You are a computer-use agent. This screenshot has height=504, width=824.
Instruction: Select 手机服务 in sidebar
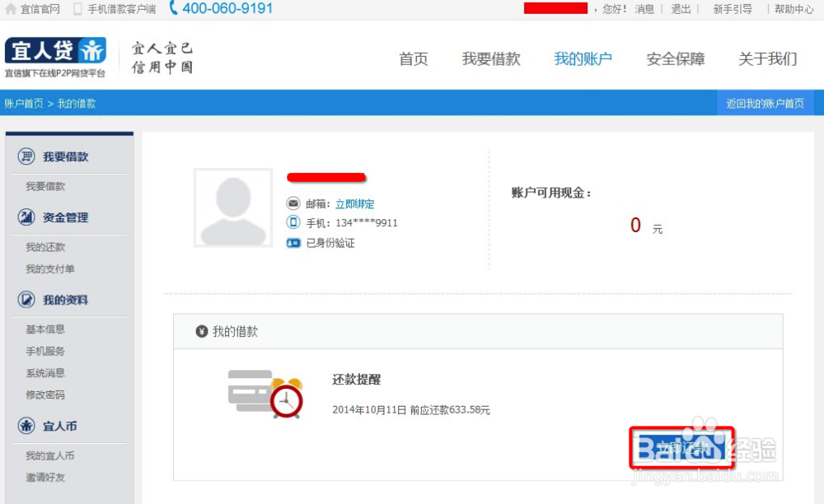[45, 351]
